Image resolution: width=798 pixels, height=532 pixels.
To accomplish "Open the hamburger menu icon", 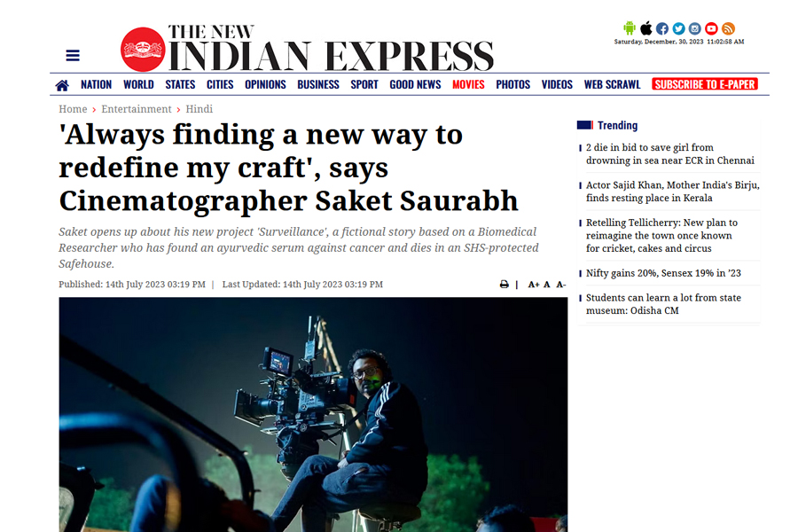I will [73, 55].
